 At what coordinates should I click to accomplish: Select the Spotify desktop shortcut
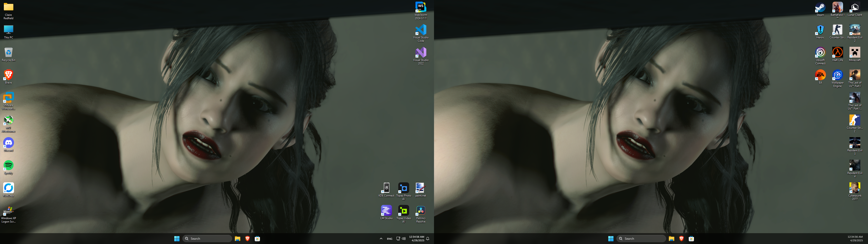click(x=8, y=167)
